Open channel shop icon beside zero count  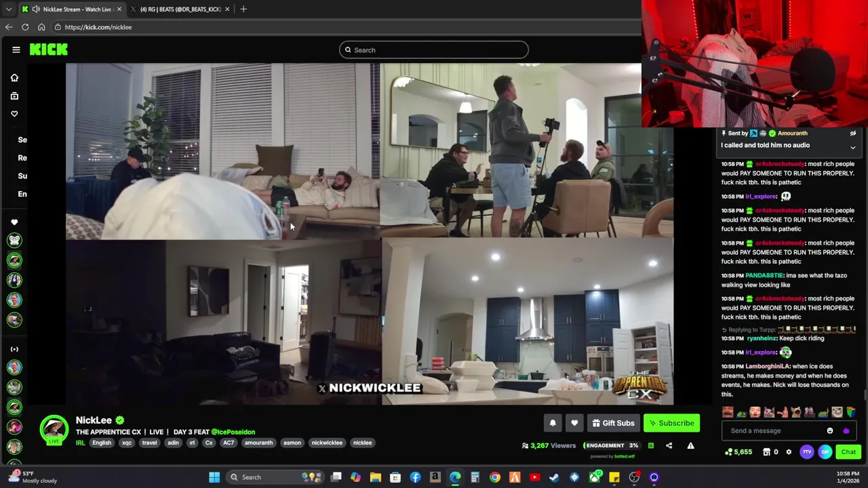click(767, 452)
